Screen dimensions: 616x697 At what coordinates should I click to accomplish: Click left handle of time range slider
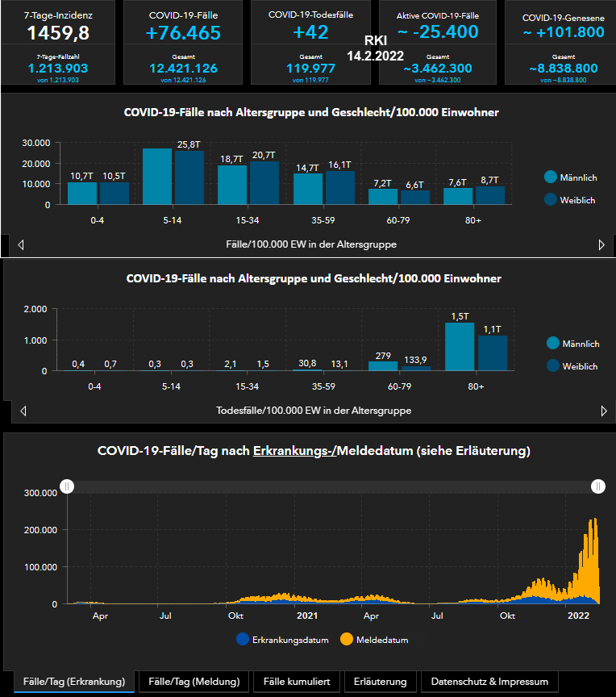68,486
